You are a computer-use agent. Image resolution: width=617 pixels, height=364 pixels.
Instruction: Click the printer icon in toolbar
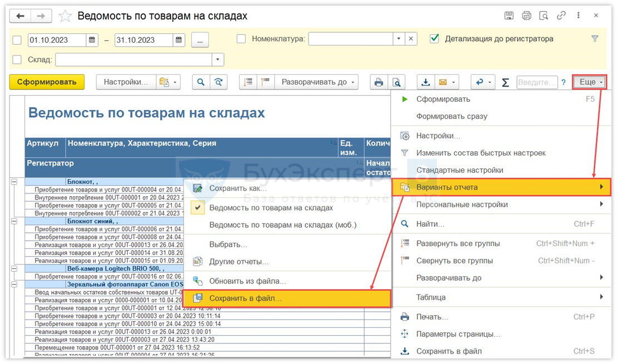click(x=379, y=82)
